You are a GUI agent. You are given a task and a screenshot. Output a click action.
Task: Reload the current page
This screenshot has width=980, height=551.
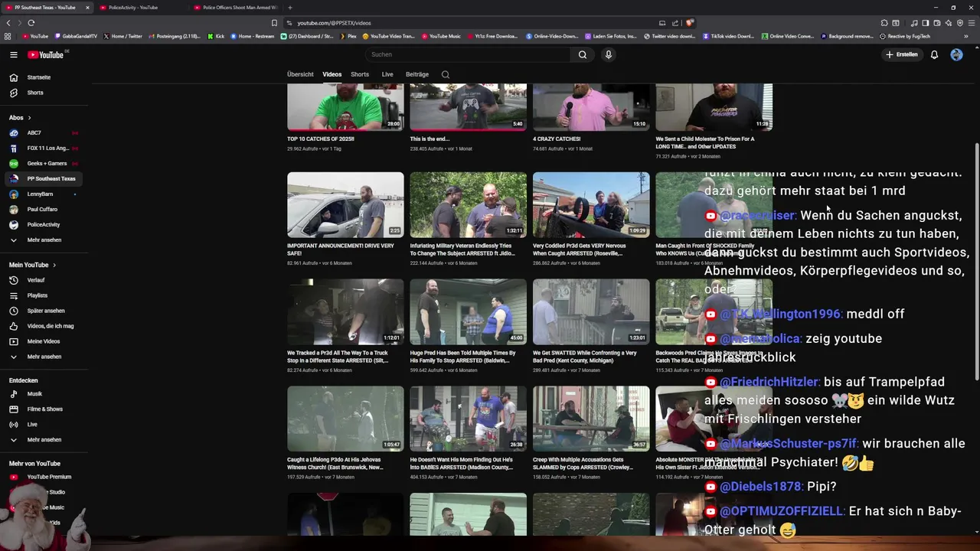31,23
